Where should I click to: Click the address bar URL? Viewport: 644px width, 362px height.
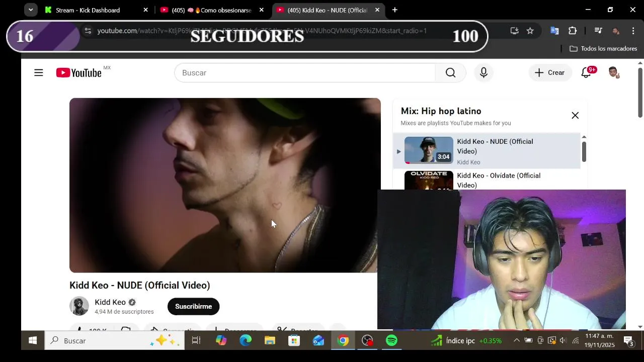262,31
